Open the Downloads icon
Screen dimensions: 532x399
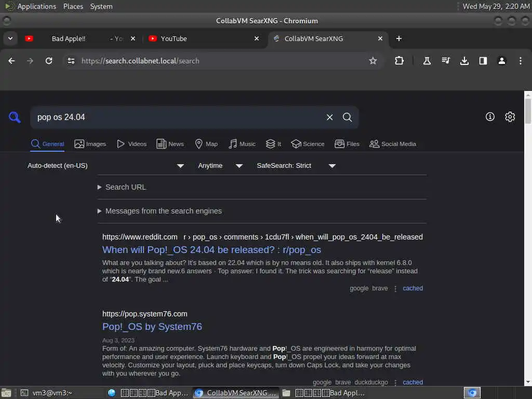point(464,61)
